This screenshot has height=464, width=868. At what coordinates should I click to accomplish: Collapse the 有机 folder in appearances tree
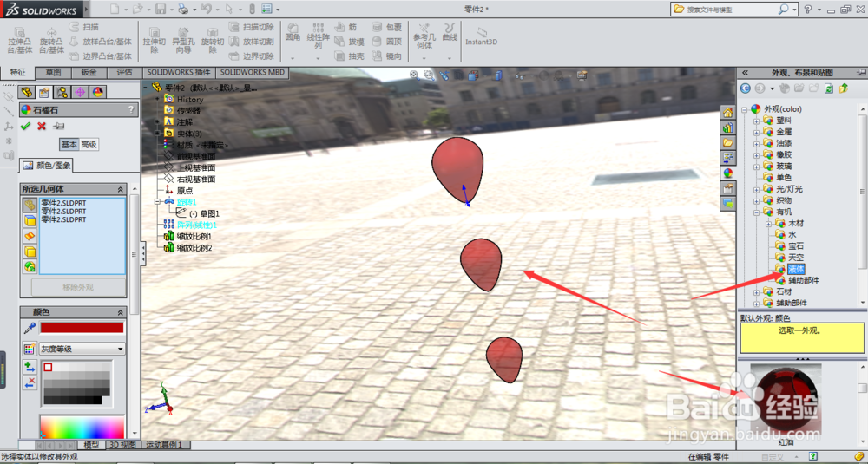(756, 212)
